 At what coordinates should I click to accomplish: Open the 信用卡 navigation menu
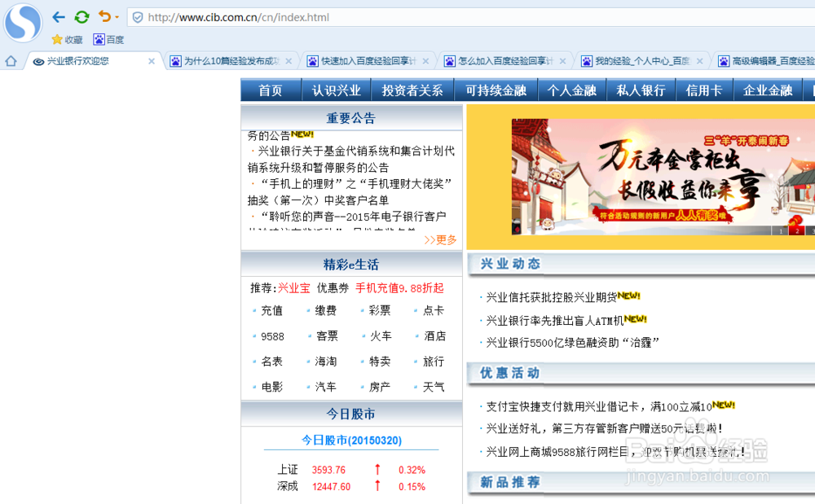[704, 90]
